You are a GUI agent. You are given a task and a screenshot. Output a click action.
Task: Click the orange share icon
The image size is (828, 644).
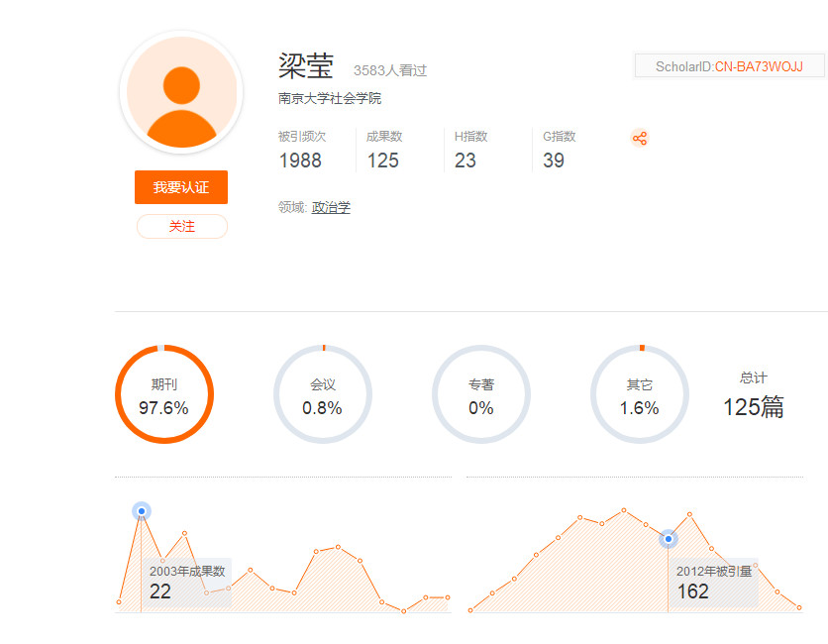click(640, 139)
